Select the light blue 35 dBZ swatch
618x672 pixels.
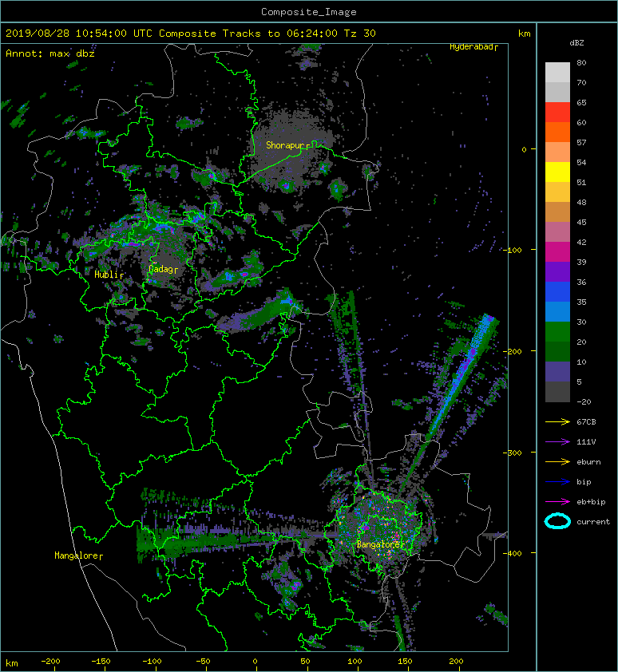557,311
